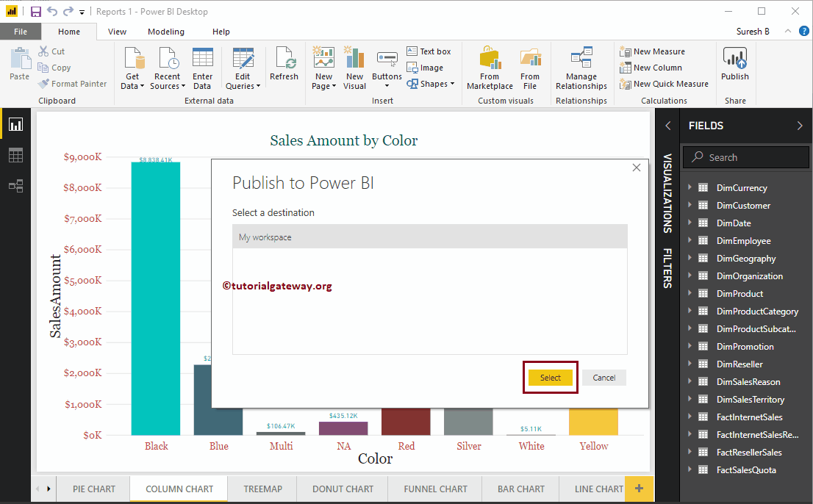Open the quick access toolbar customize arrow

click(82, 12)
